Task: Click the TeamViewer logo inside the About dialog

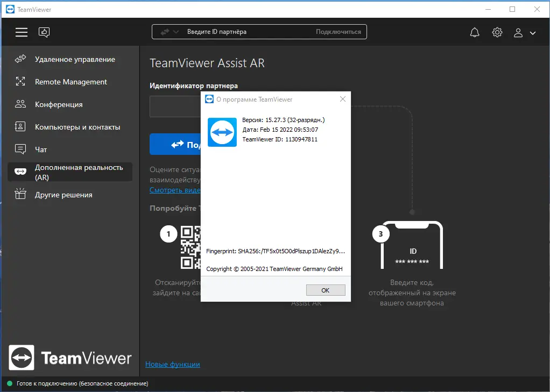Action: pyautogui.click(x=222, y=132)
